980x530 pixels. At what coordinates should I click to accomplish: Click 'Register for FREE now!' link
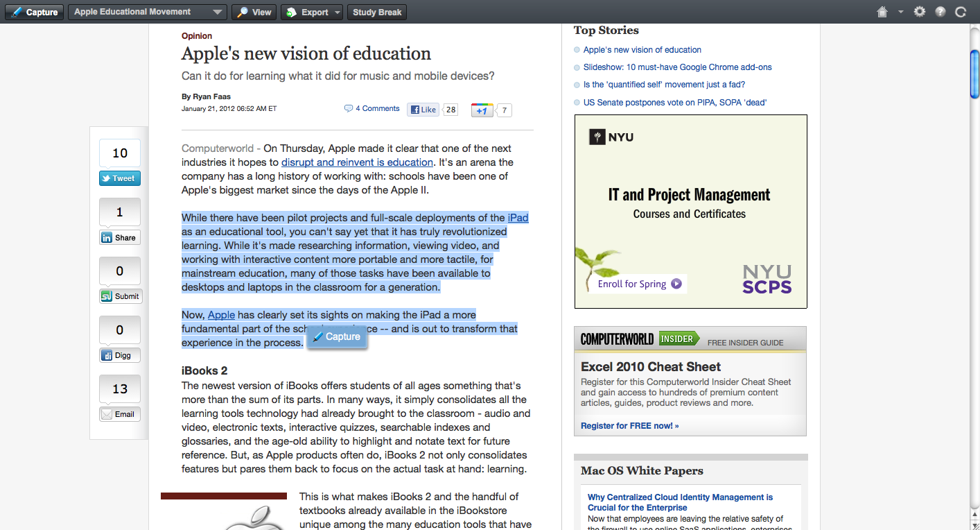click(x=630, y=426)
